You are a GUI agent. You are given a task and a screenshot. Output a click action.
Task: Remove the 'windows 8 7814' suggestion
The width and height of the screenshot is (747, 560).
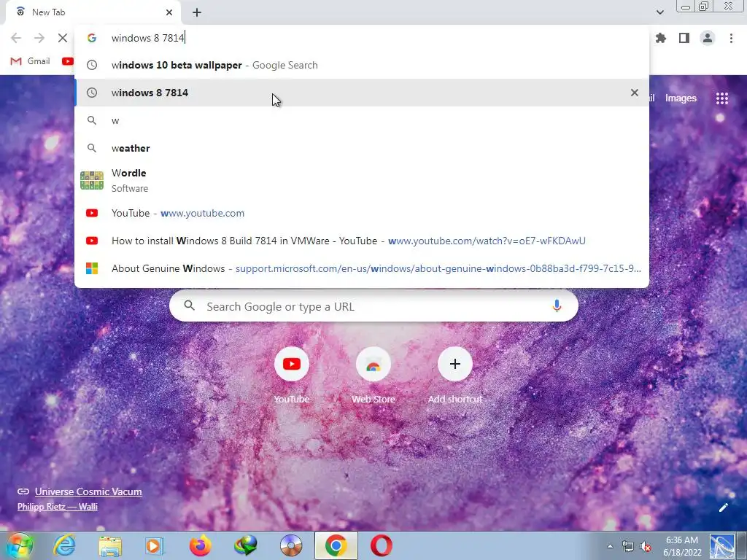[634, 93]
